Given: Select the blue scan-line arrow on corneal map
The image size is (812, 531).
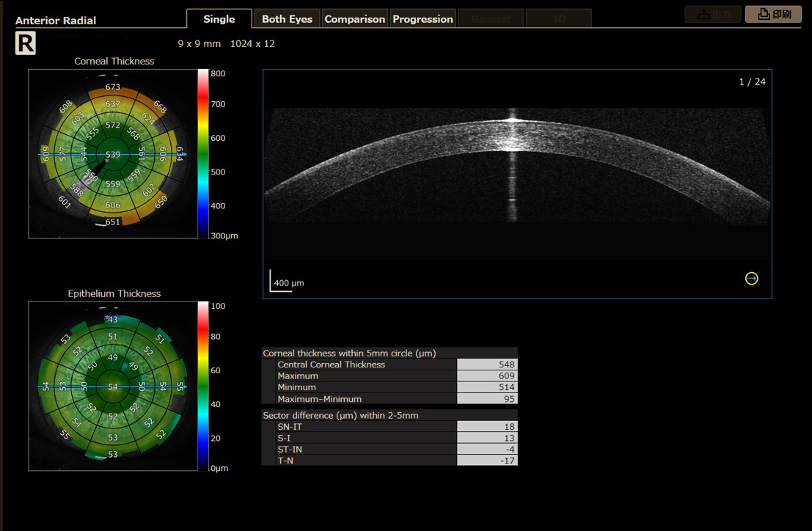Looking at the screenshot, I should [x=185, y=154].
